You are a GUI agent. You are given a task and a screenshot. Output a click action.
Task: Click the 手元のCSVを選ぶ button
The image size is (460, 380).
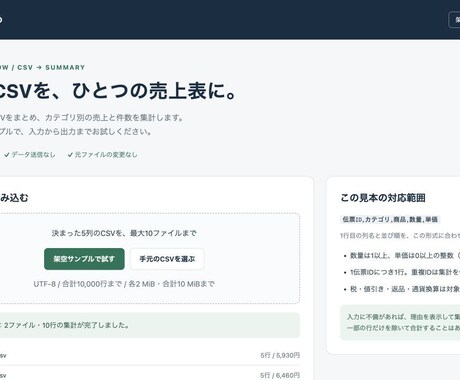click(x=167, y=259)
